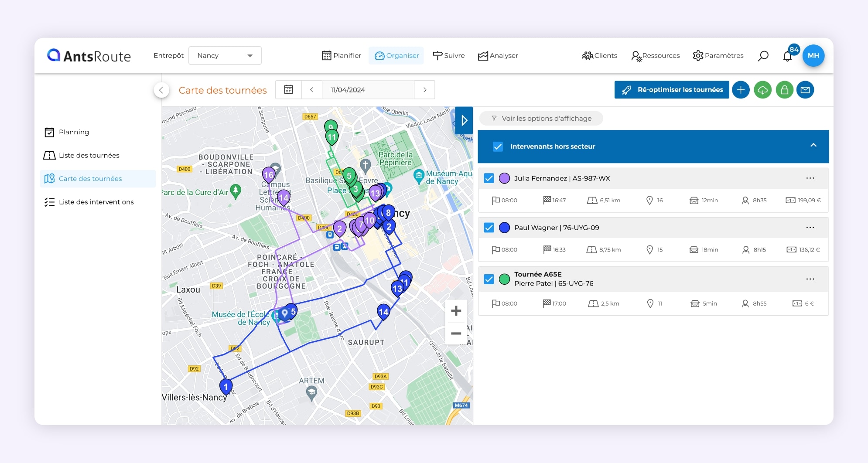Check notifications via the bell icon

click(x=788, y=56)
